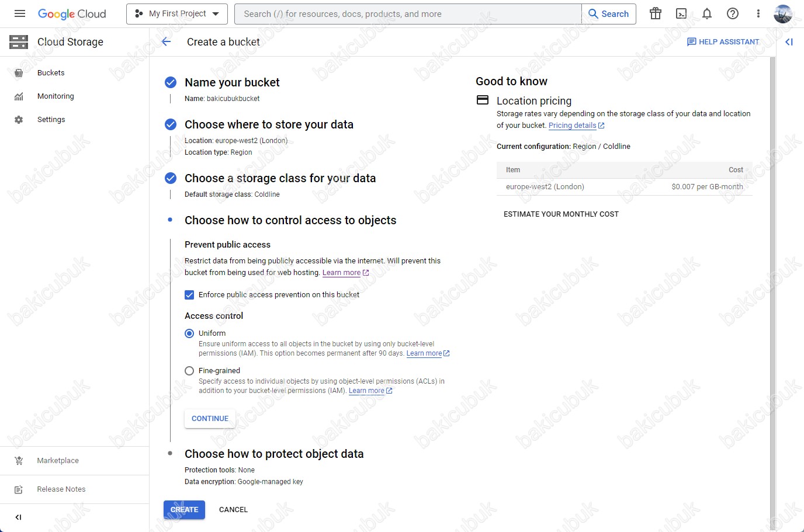Click the Name: bakicubukbucket summary text

click(222, 99)
